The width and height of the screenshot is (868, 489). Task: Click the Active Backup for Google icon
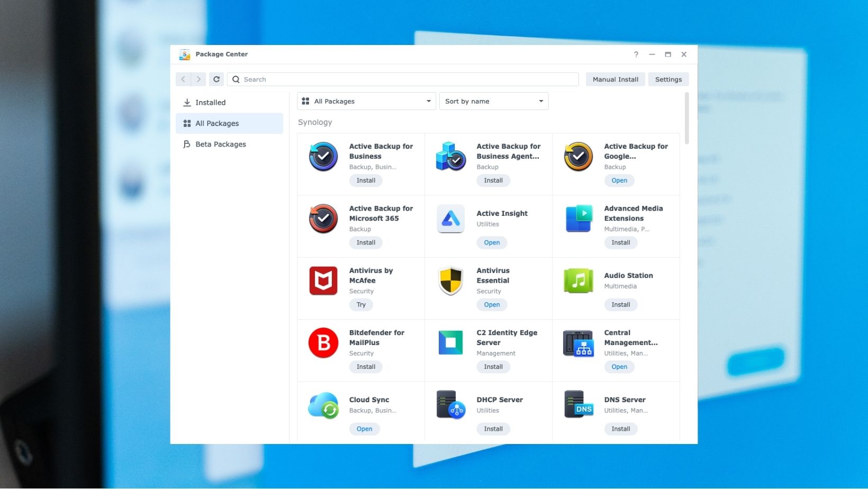point(578,157)
